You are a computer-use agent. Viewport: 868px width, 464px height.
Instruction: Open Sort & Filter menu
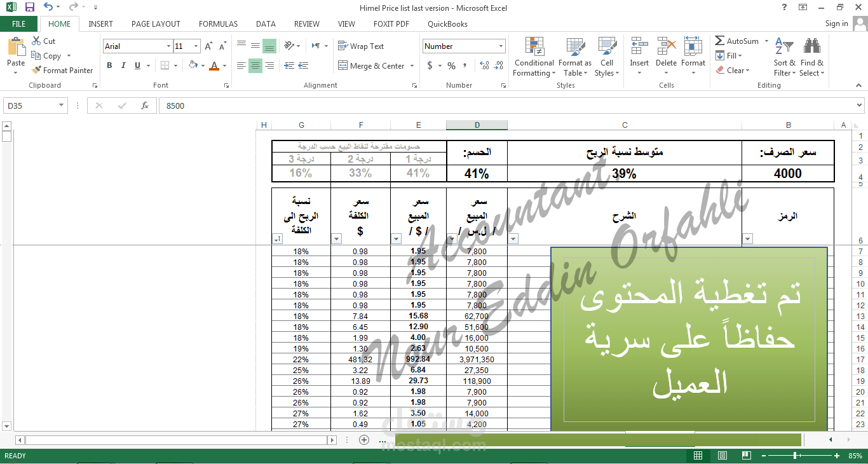(785, 57)
